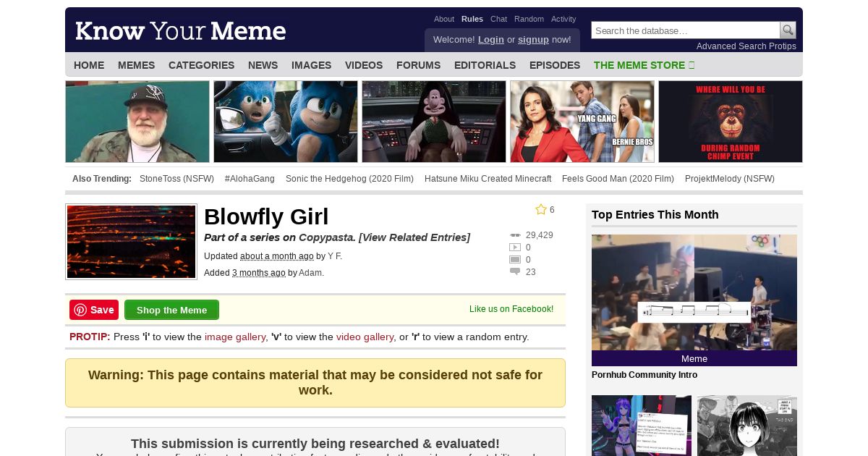Open ProjektMelody (NSFW) trending link
This screenshot has width=868, height=456.
[730, 179]
